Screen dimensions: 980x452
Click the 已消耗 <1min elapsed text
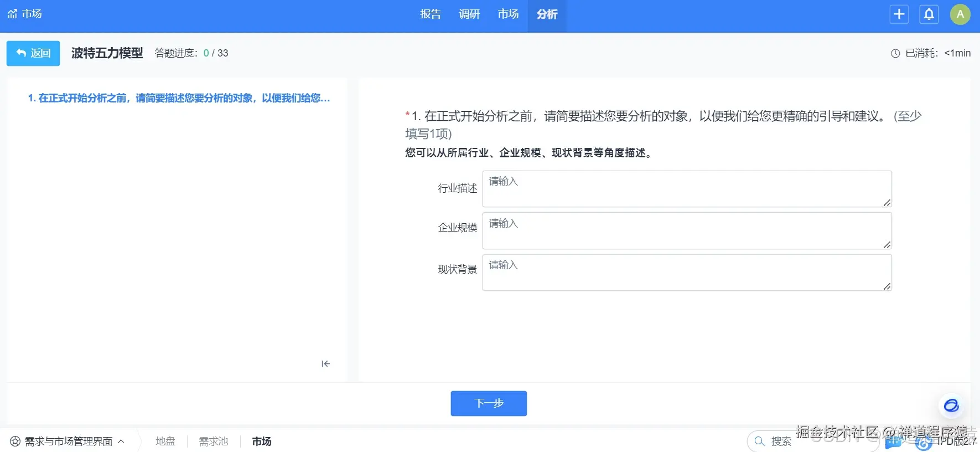pos(938,53)
